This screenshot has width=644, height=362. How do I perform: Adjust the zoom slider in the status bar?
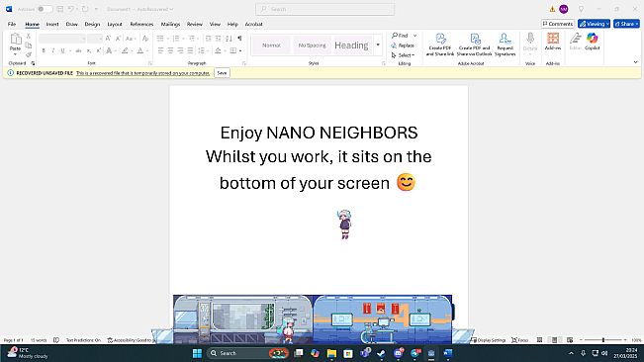point(603,340)
